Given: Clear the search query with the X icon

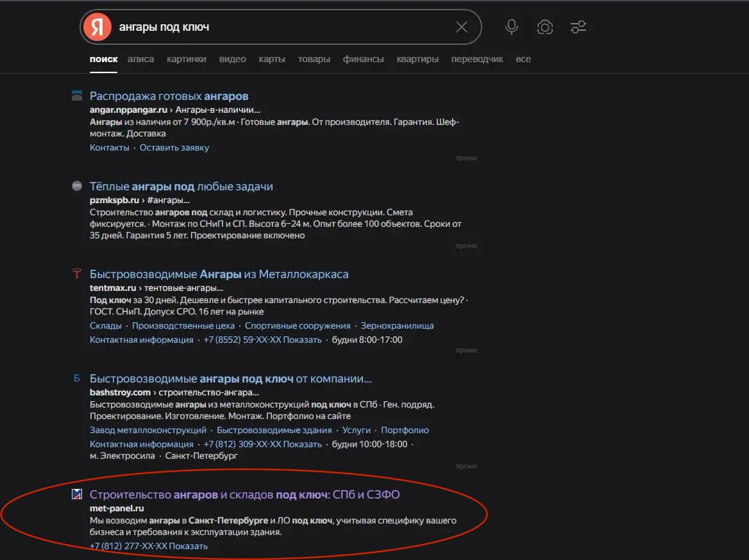Looking at the screenshot, I should 461,26.
